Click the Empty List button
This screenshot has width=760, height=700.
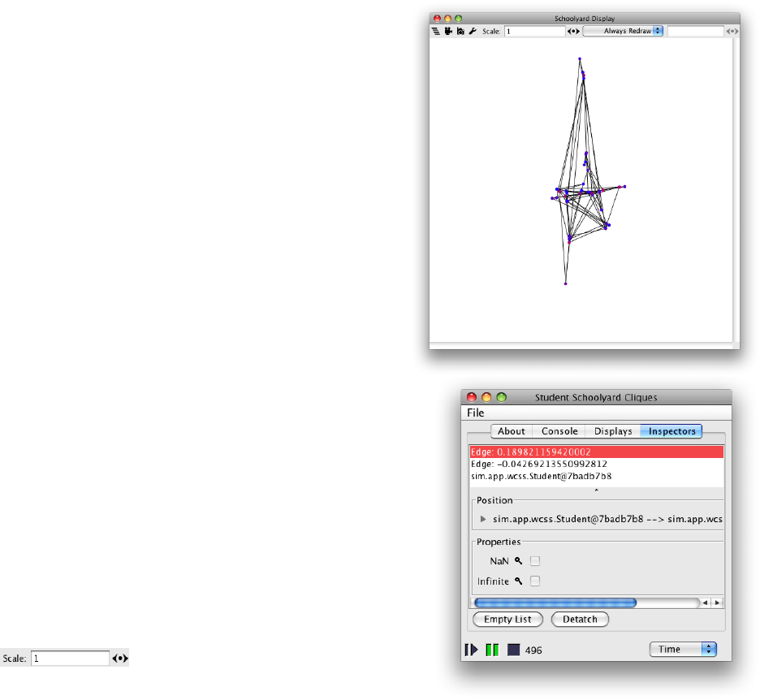507,619
